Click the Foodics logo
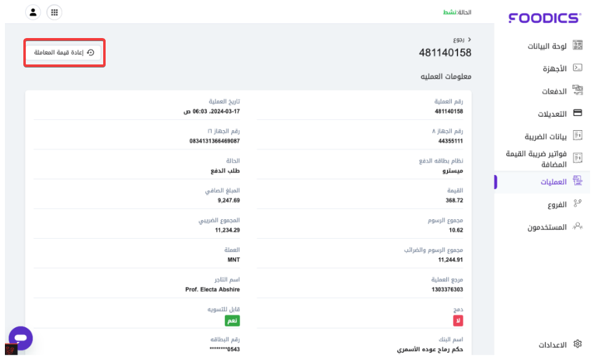This screenshot has height=364, width=592. 543,18
